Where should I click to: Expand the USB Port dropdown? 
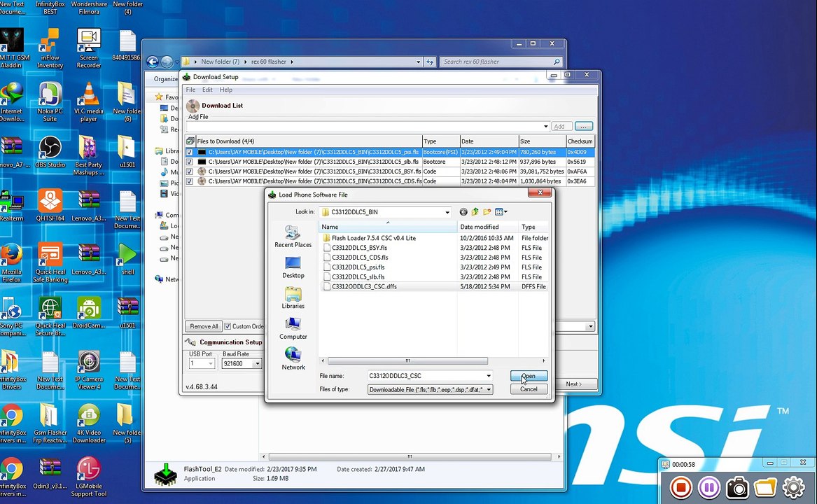(211, 364)
